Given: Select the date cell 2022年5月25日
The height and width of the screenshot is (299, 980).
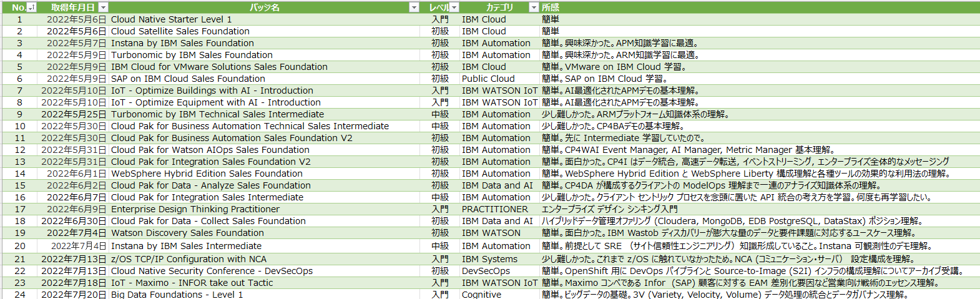Looking at the screenshot, I should [74, 114].
